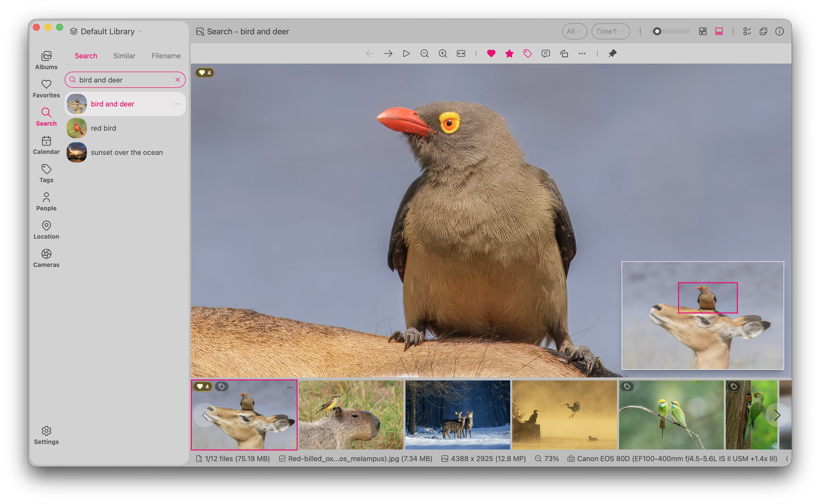Open the Tags section in the sidebar
820x504 pixels.
(46, 173)
